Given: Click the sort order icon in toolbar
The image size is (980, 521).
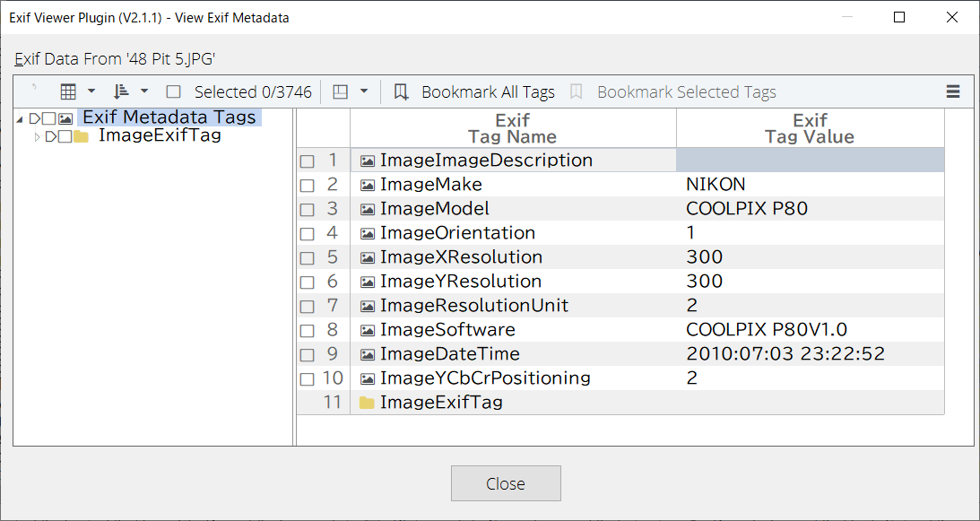Looking at the screenshot, I should (121, 92).
